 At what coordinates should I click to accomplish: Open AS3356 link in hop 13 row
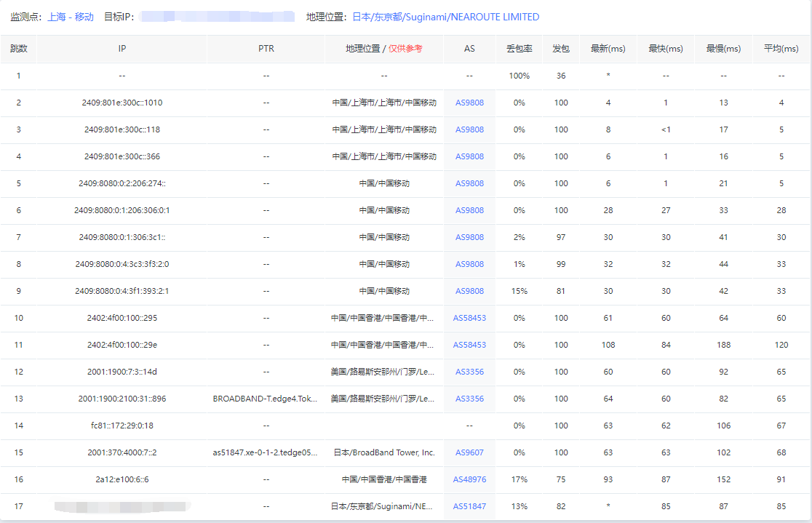click(x=470, y=399)
